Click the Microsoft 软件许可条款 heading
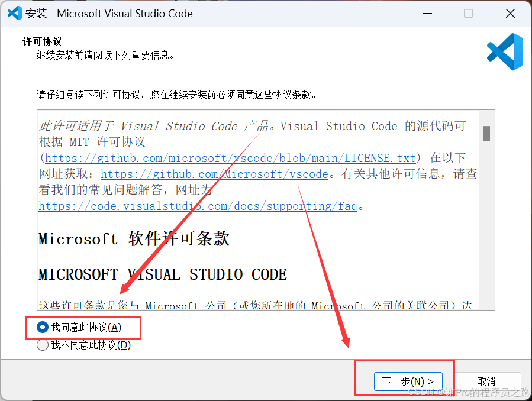 coord(134,238)
